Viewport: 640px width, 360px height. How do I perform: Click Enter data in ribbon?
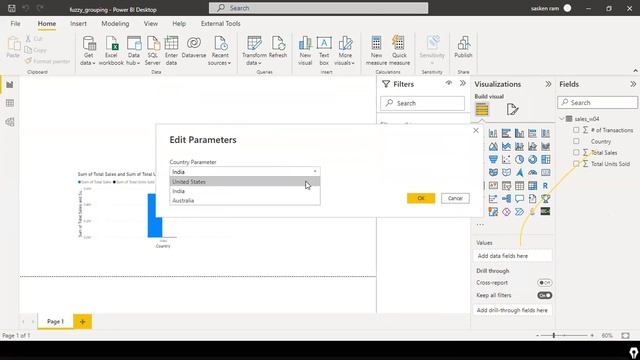coord(171,51)
